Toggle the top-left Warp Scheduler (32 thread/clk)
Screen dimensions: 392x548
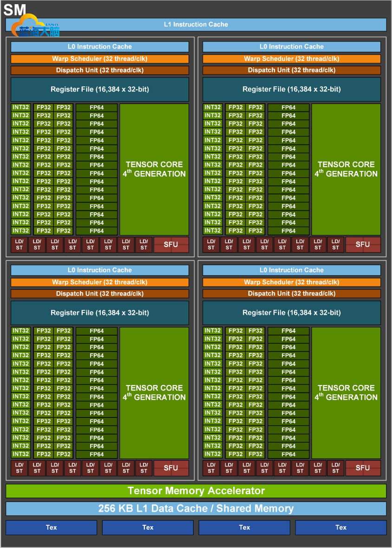coord(99,59)
